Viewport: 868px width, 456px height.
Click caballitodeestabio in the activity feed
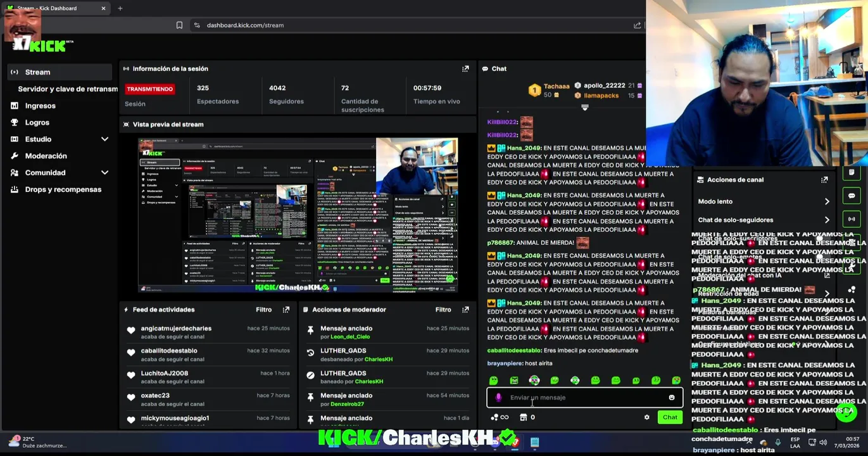(x=169, y=351)
